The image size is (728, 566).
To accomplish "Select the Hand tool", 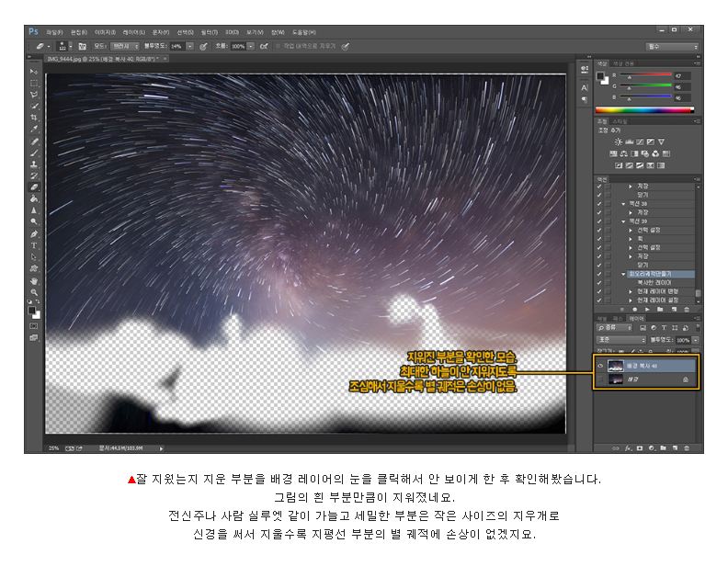I will click(x=34, y=281).
